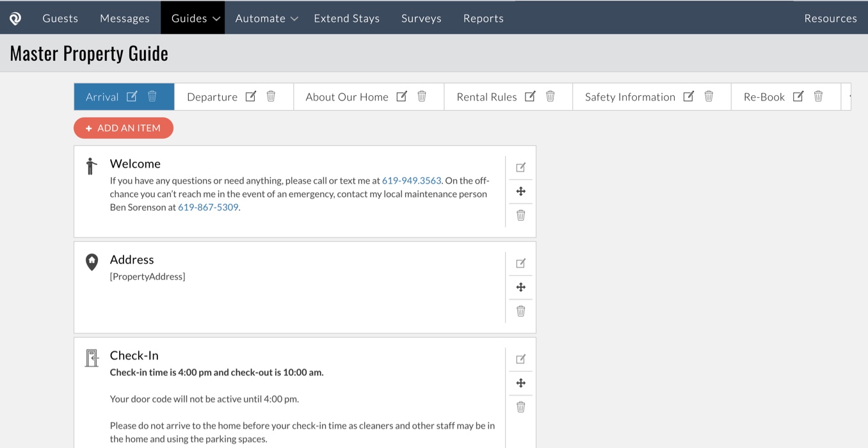Delete the Departure guide section

click(x=271, y=96)
